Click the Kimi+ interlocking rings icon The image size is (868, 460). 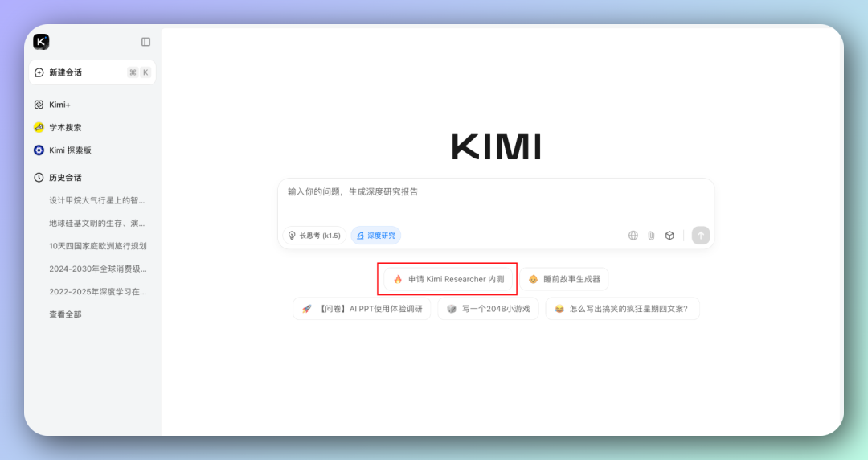(39, 105)
